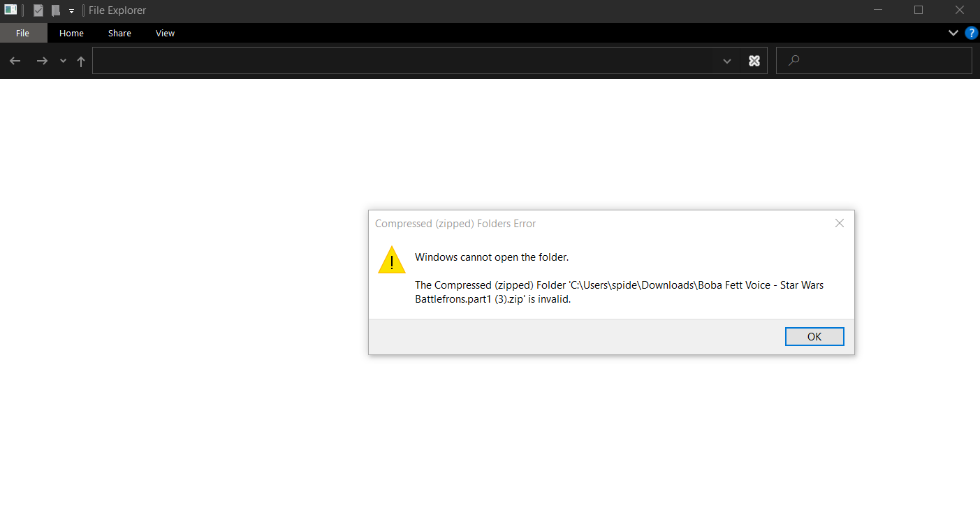
Task: Minimize the File Explorer window
Action: pyautogui.click(x=878, y=10)
